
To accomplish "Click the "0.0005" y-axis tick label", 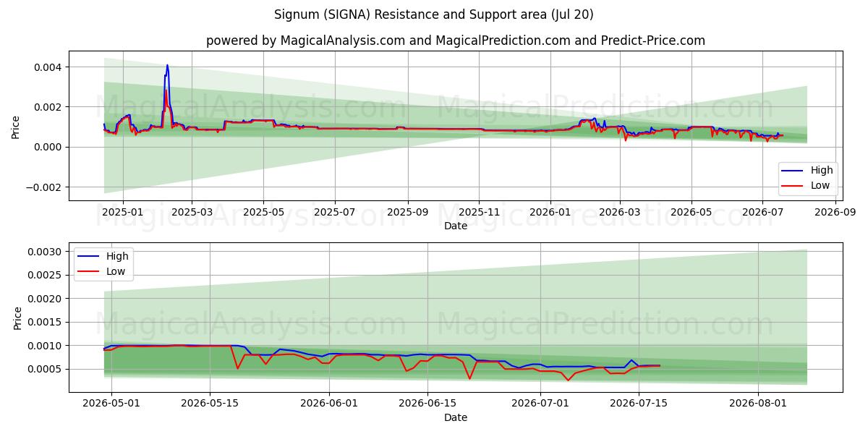I will coord(46,369).
